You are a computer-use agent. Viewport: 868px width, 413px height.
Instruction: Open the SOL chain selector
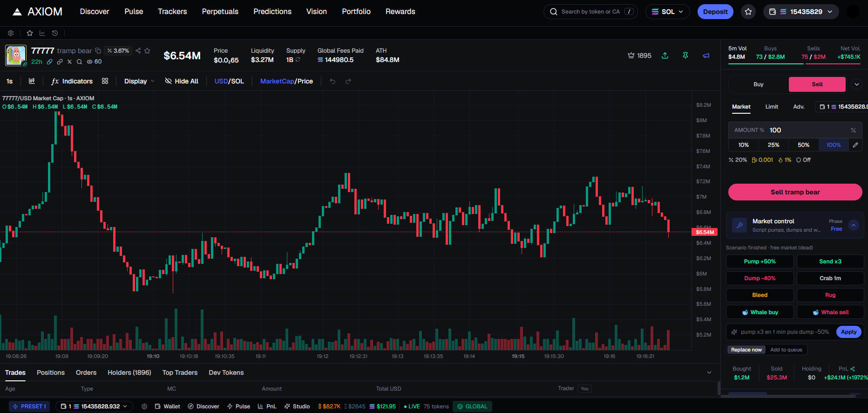pyautogui.click(x=667, y=12)
